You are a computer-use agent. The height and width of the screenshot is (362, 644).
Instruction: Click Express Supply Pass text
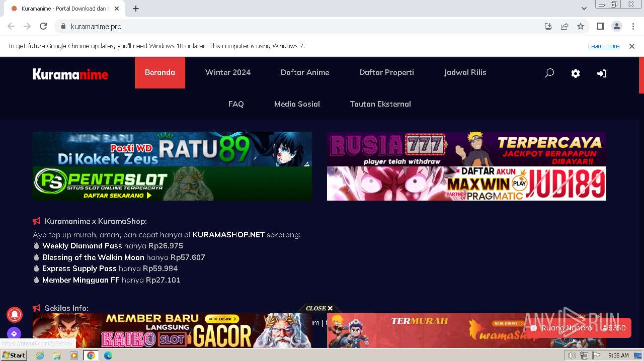[x=79, y=268]
